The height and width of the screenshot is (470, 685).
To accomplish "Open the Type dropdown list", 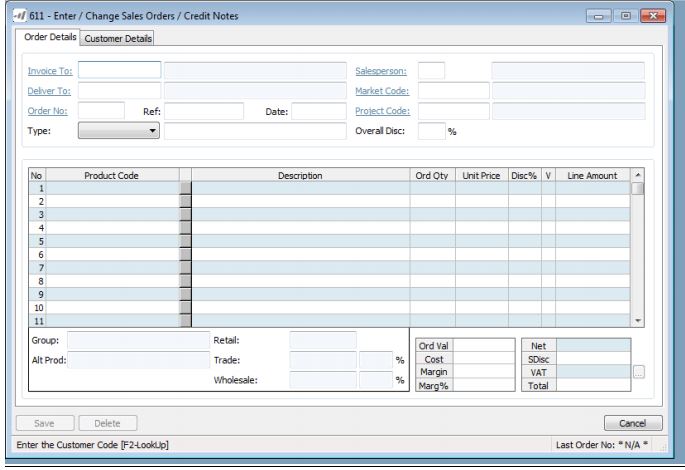I will click(x=120, y=130).
